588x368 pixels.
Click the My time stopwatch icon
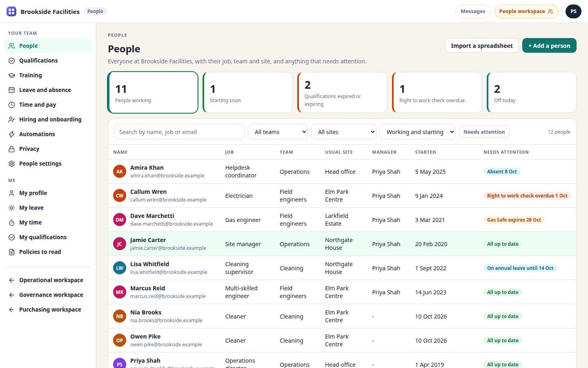[12, 222]
